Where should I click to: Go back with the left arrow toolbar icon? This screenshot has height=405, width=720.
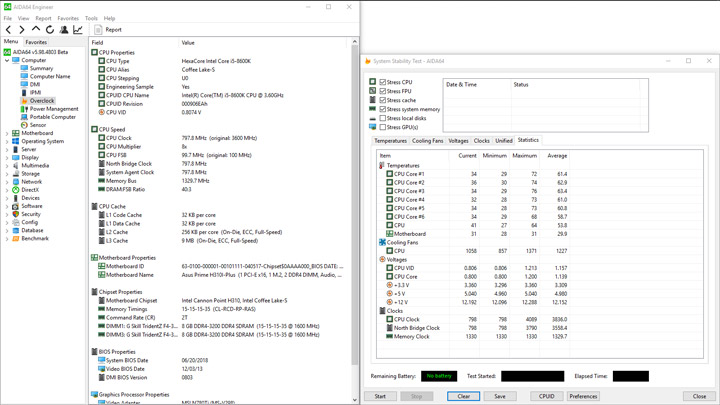point(8,29)
